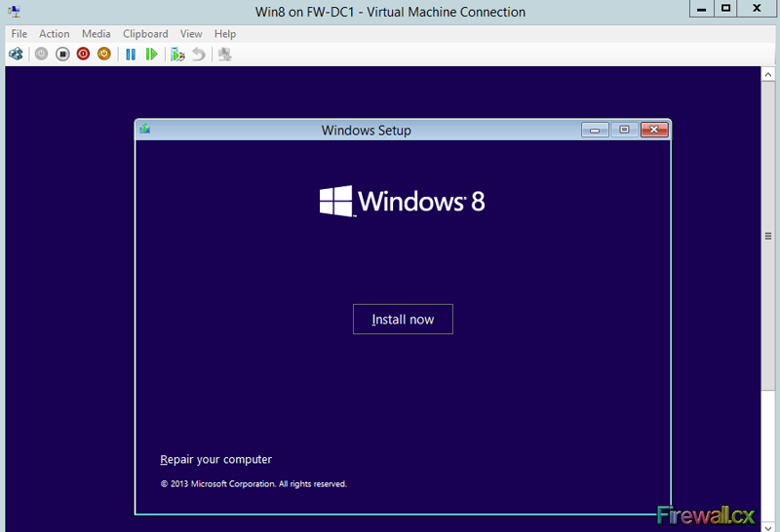
Task: Click the scrollbar down arrow
Action: point(768,527)
